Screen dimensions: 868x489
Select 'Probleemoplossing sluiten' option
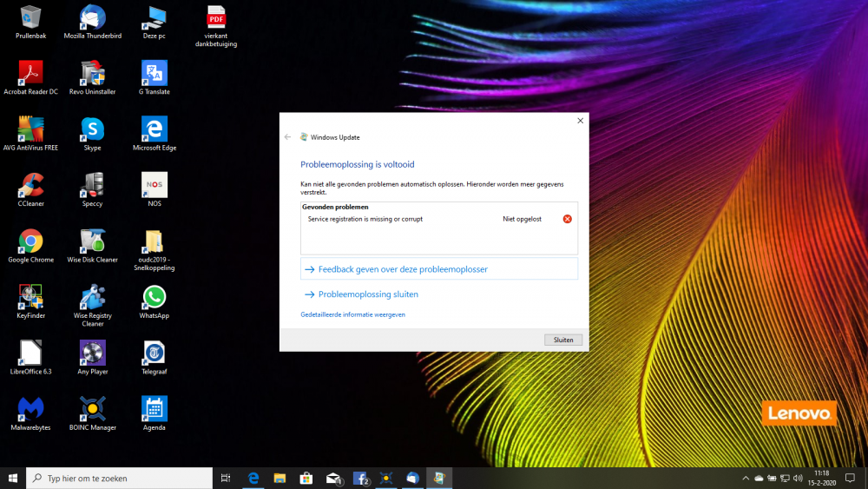coord(368,294)
